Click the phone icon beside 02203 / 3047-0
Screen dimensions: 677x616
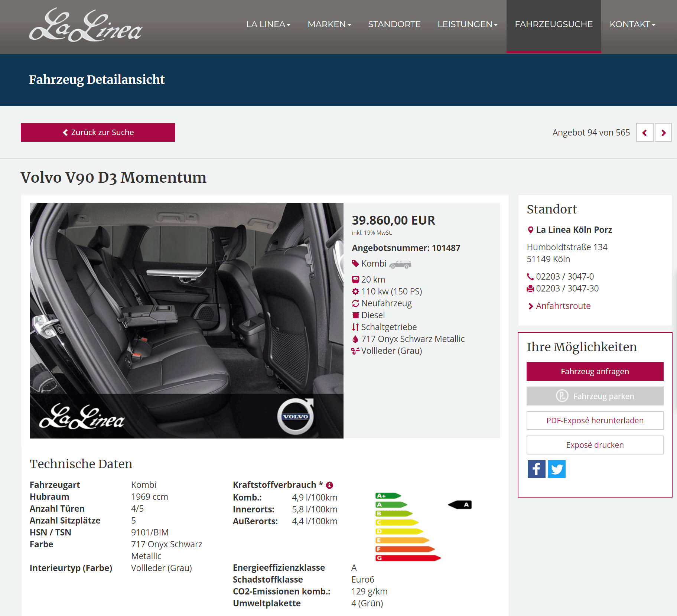(x=530, y=277)
